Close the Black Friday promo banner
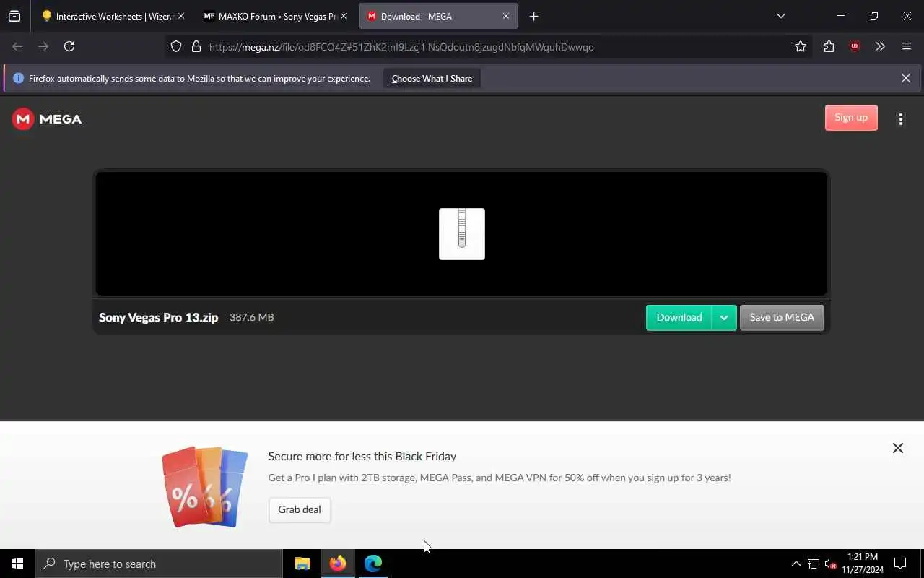 tap(897, 448)
